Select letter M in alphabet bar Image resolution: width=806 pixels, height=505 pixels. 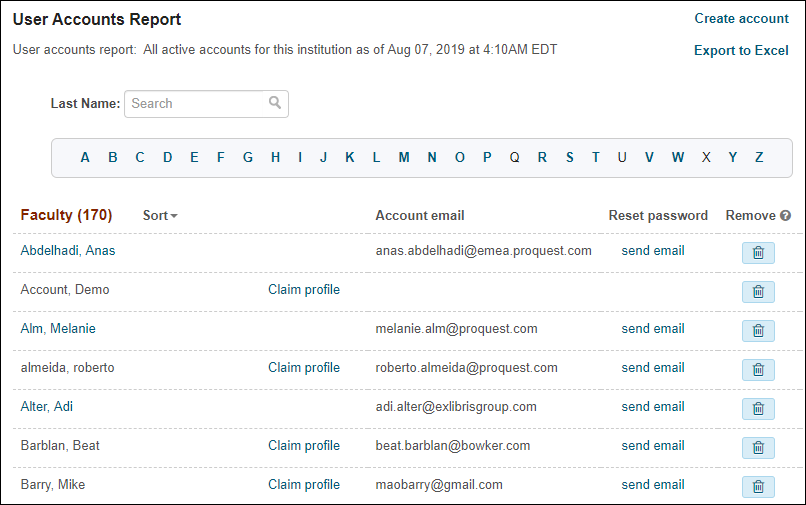point(404,157)
